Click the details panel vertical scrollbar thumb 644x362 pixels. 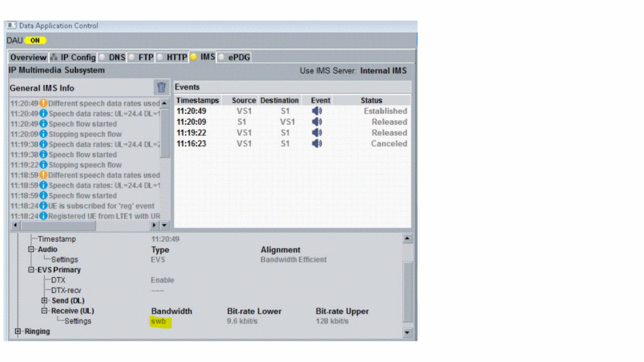coord(408,292)
